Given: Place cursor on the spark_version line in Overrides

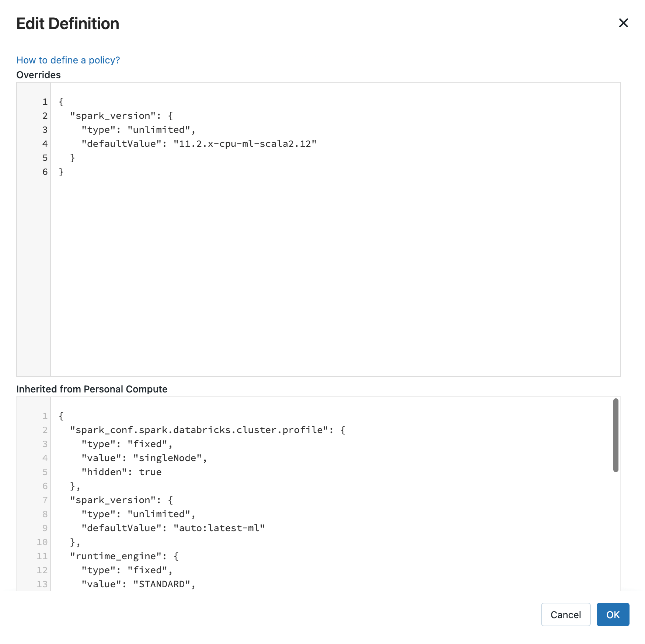Looking at the screenshot, I should coord(122,115).
